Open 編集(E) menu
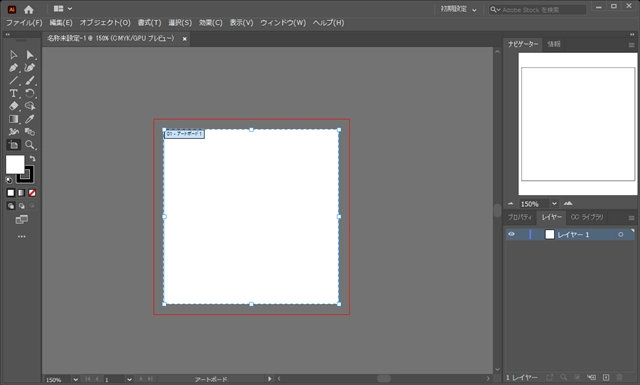 61,23
